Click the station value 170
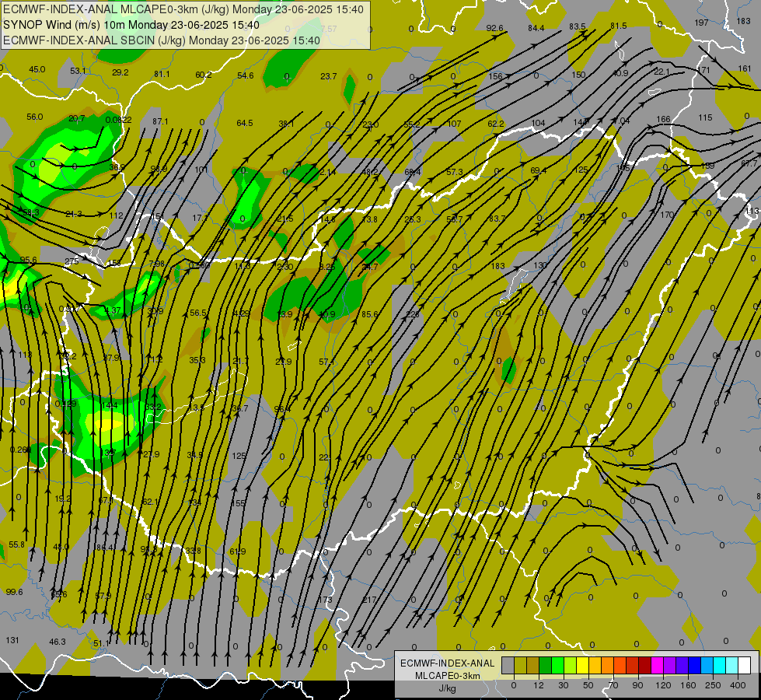The image size is (761, 700). click(667, 214)
